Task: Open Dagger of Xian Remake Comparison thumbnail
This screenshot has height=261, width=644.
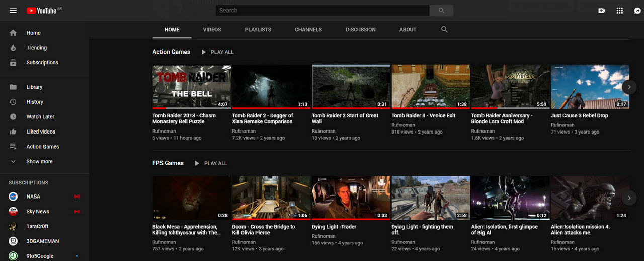Action: [x=271, y=87]
